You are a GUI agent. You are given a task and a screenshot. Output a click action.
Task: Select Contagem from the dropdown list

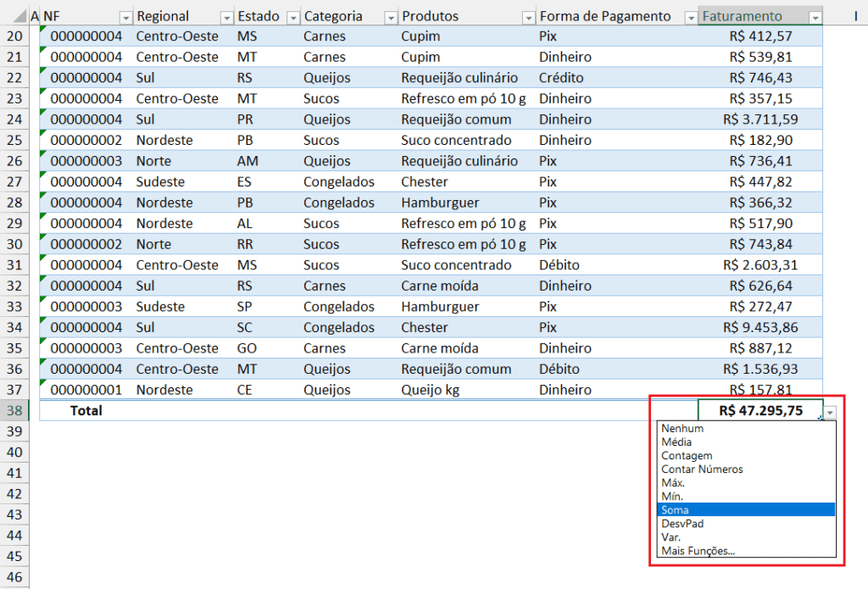[x=687, y=456]
